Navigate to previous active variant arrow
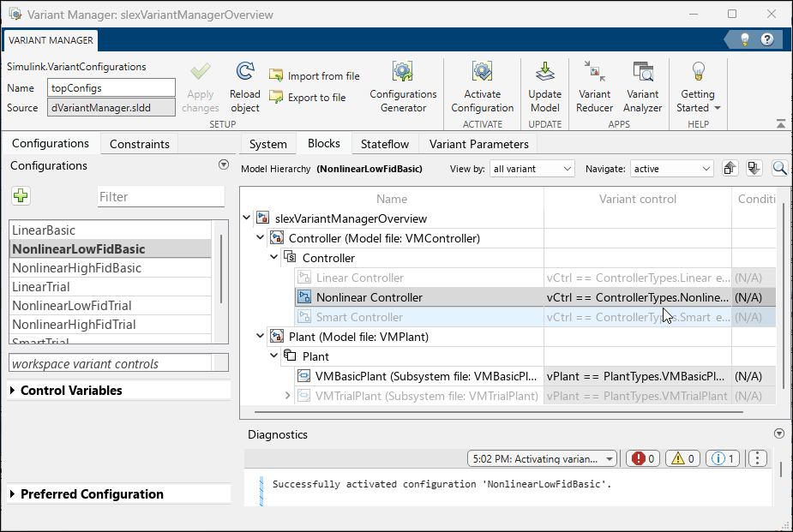Viewport: 793px width, 532px height. 730,168
